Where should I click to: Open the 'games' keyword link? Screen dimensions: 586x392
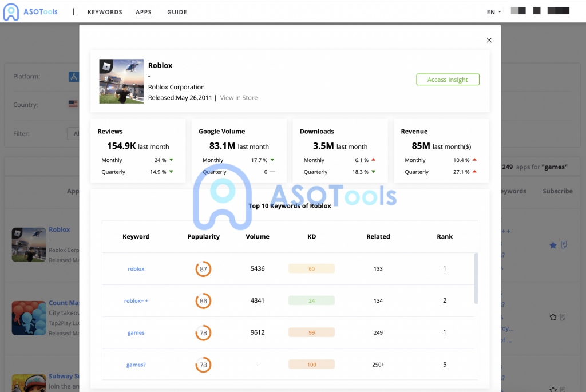pyautogui.click(x=136, y=332)
